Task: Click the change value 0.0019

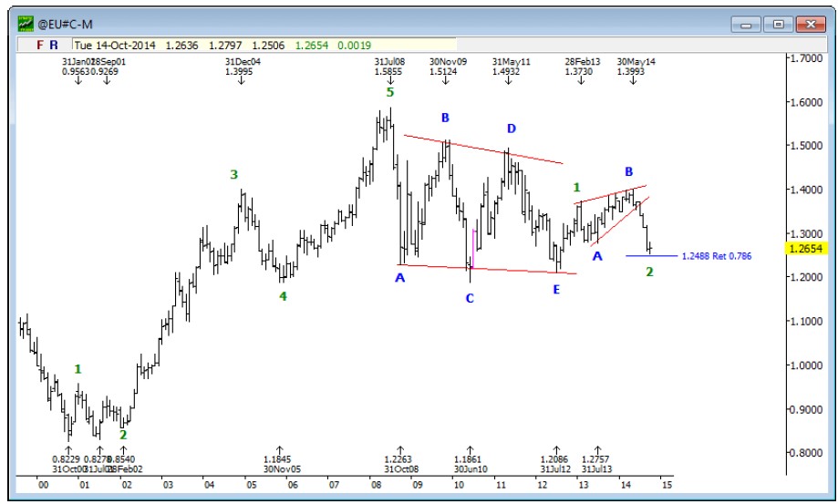Action: [354, 46]
